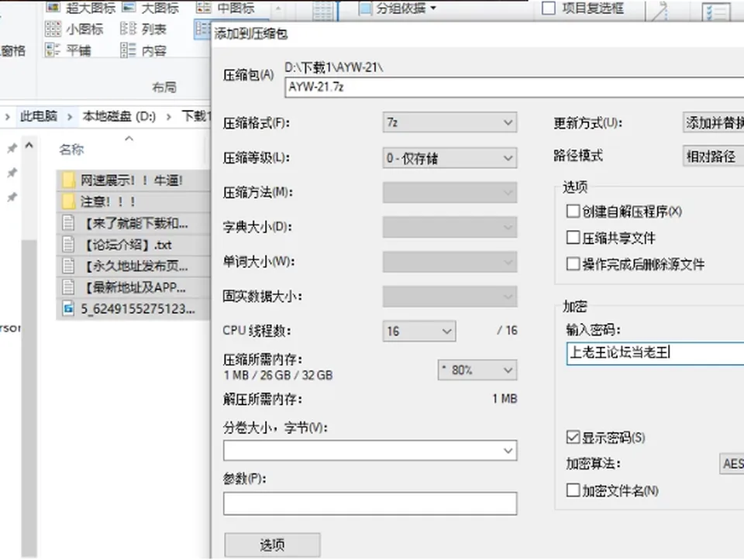
Task: Open the 路径模式 dropdown showing 相对路径
Action: click(x=713, y=156)
